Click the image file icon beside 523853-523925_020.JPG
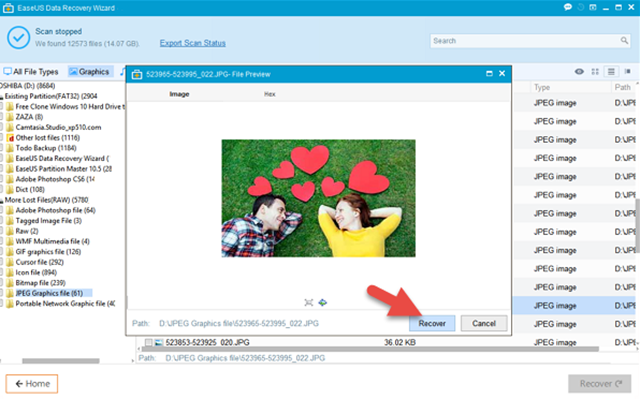The height and width of the screenshot is (399, 640). (159, 342)
